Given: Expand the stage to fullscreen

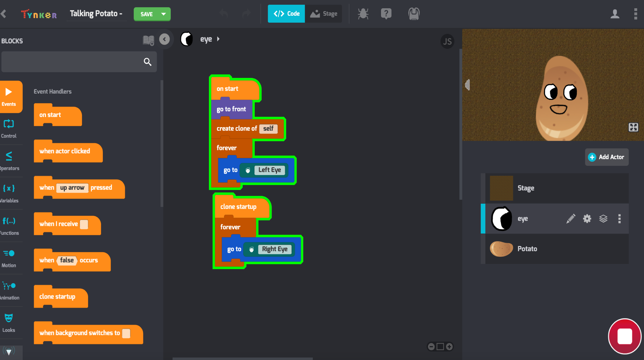Looking at the screenshot, I should point(633,127).
